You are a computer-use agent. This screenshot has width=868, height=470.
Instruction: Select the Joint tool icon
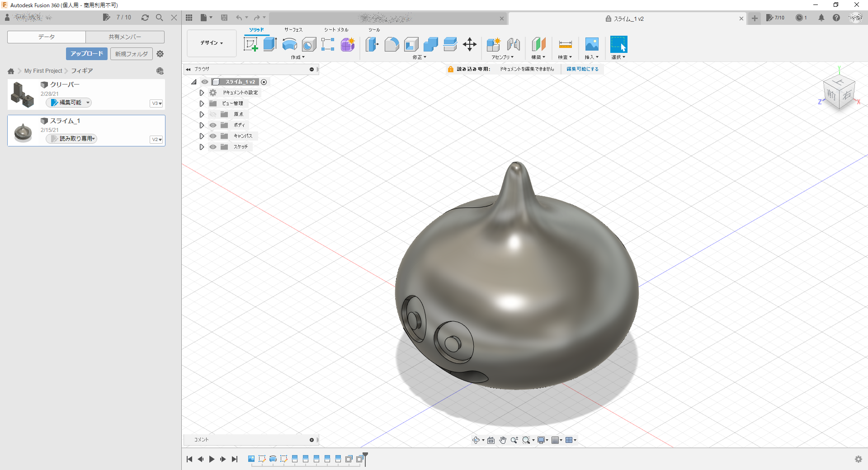(x=513, y=44)
